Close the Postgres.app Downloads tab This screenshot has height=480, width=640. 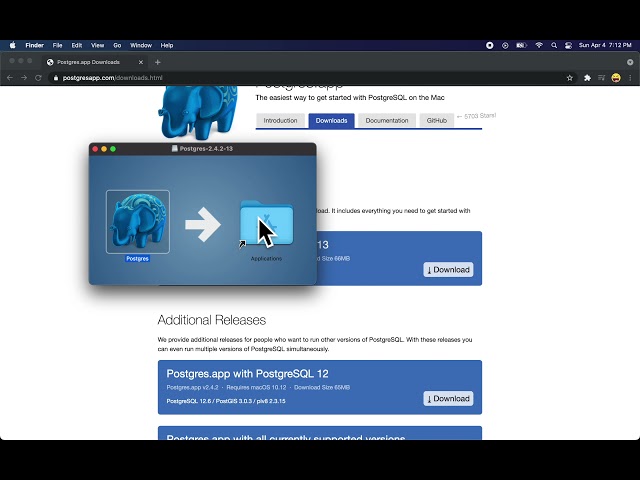point(141,62)
